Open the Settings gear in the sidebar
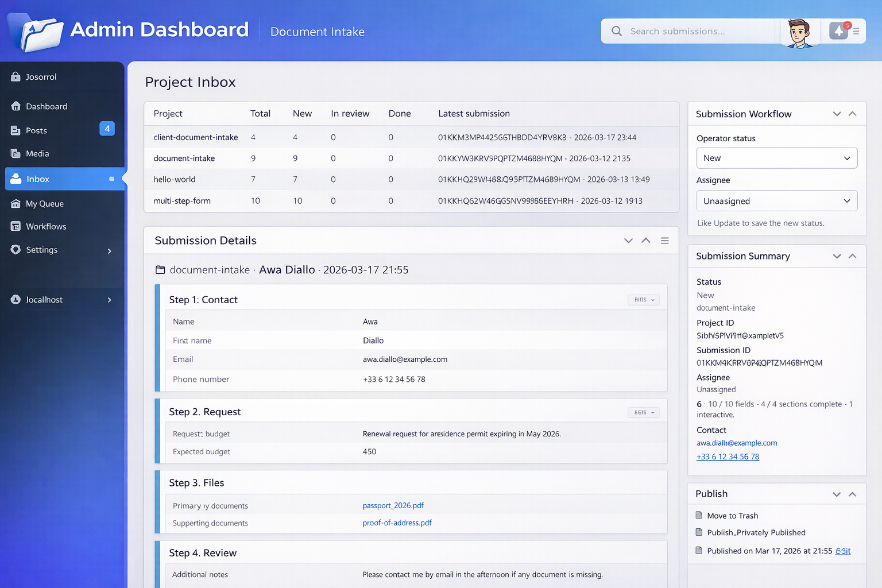882x588 pixels. pos(17,250)
